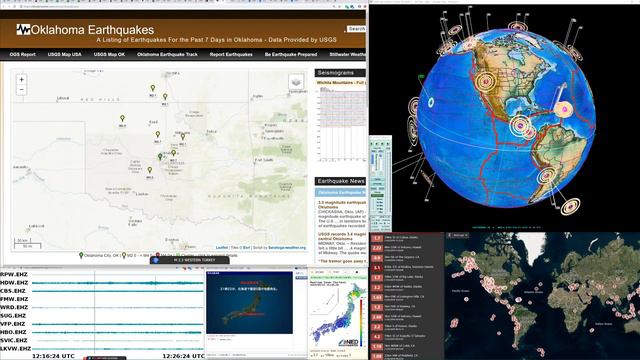
Task: Select the Oklahoma Earthquake News tab
Action: pyautogui.click(x=340, y=192)
